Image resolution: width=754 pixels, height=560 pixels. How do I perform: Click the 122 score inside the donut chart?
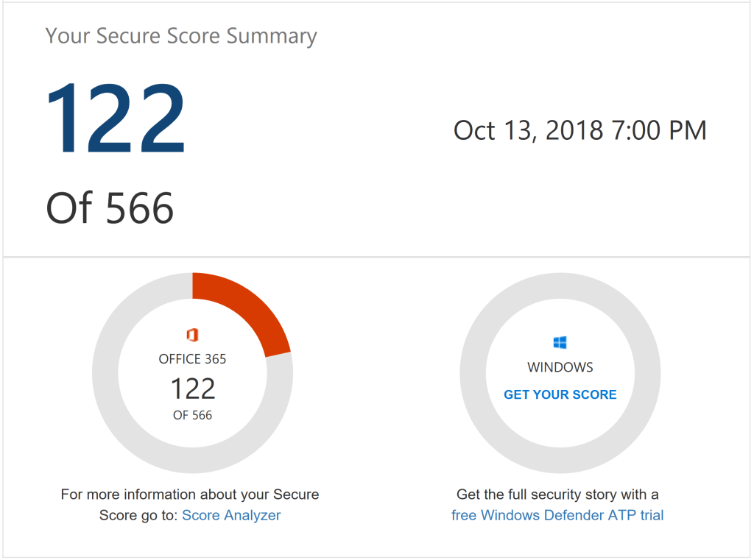[193, 389]
